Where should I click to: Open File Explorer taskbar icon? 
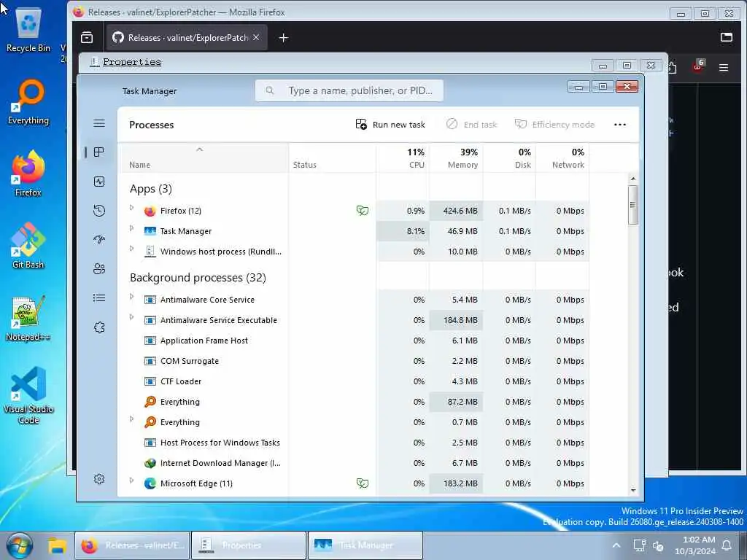57,545
